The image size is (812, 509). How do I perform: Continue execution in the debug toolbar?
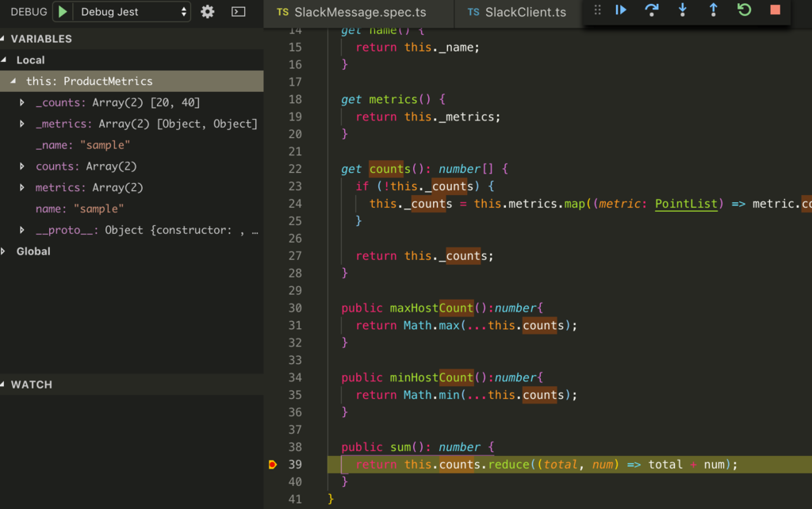tap(620, 10)
